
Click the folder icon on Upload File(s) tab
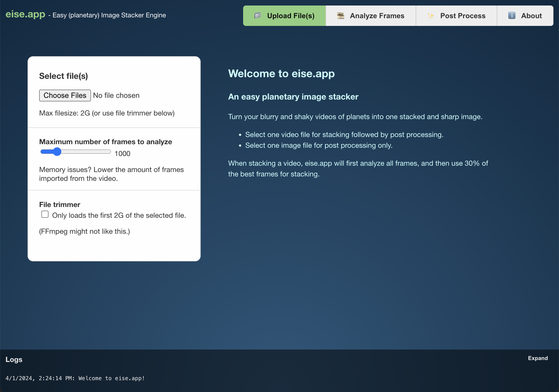258,16
